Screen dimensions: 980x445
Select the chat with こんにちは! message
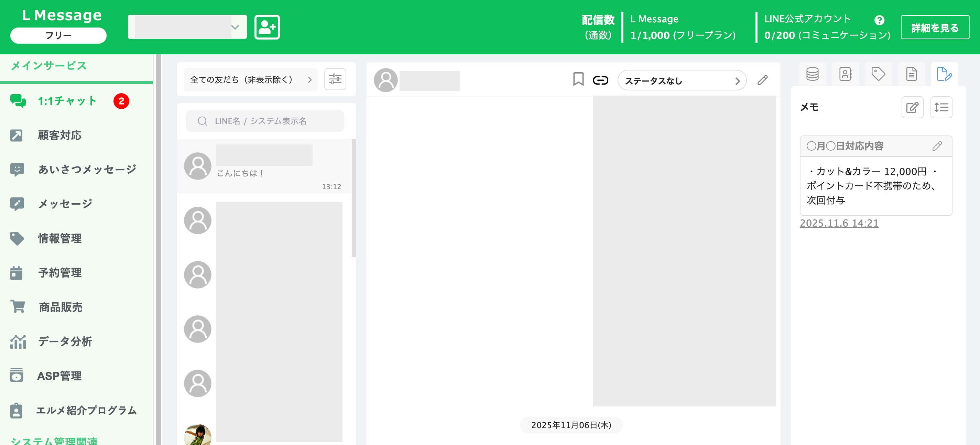(264, 166)
